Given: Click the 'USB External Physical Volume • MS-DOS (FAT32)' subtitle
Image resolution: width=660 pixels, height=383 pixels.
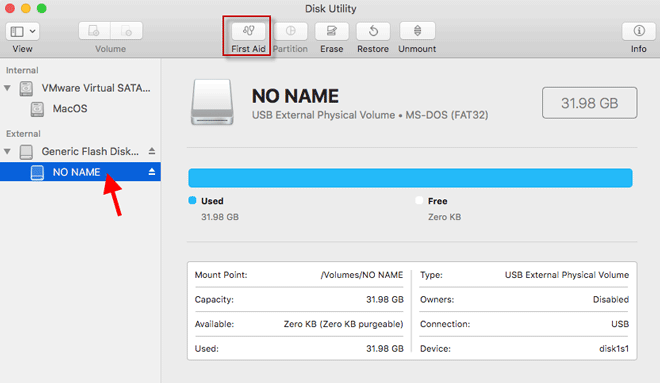Looking at the screenshot, I should click(370, 115).
